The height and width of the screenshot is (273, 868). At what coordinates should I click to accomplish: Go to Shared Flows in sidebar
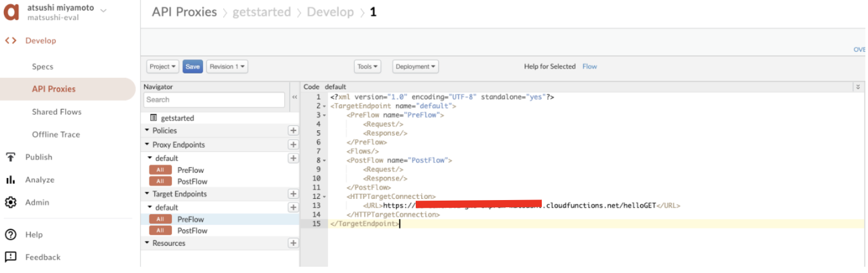[57, 112]
